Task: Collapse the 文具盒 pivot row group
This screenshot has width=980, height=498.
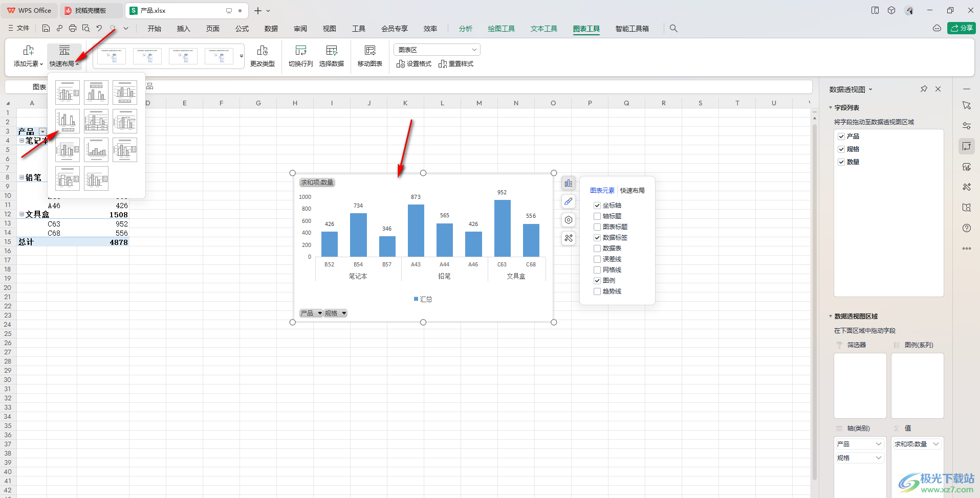Action: point(21,215)
